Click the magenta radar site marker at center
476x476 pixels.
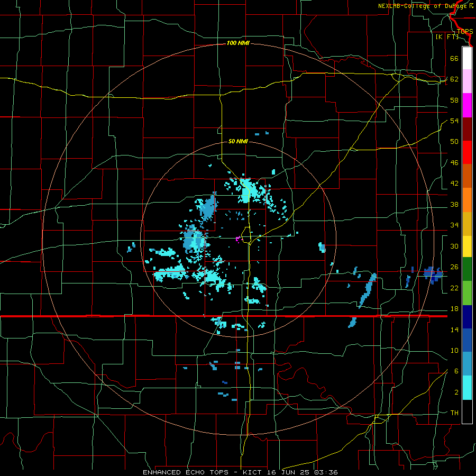[239, 239]
